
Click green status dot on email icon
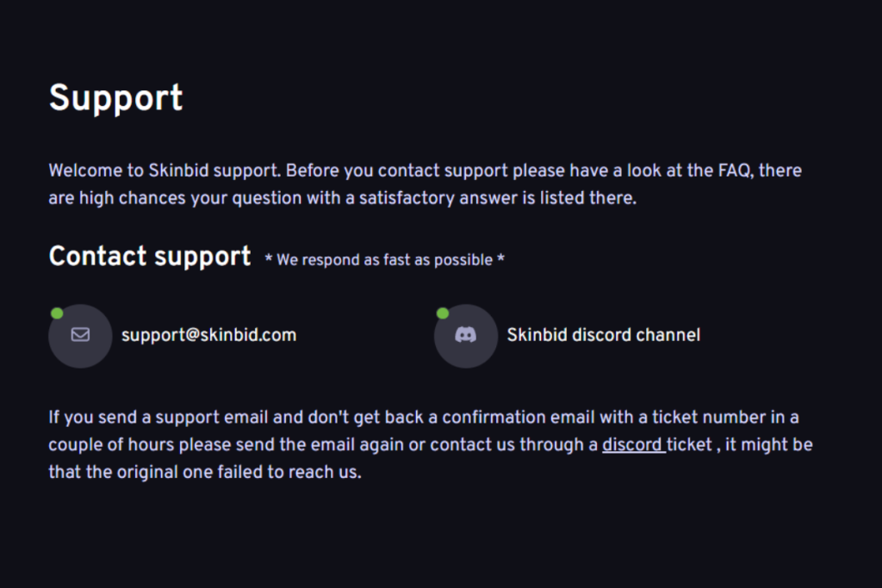tap(57, 313)
